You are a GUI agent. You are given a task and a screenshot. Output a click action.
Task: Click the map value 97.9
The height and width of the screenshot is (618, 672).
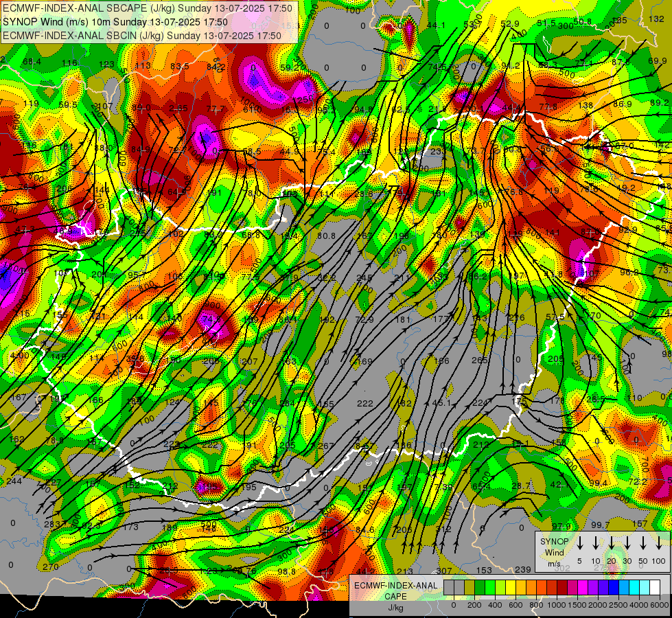coord(561,526)
